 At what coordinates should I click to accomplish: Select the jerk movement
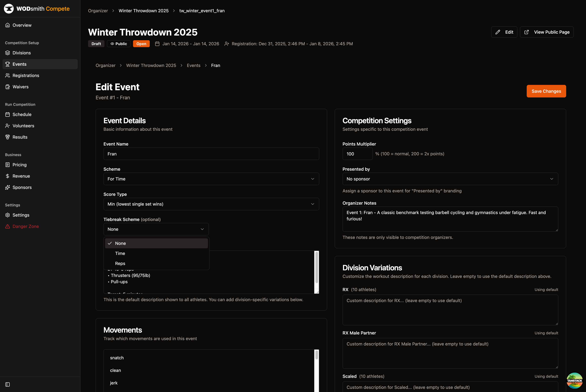pyautogui.click(x=114, y=383)
